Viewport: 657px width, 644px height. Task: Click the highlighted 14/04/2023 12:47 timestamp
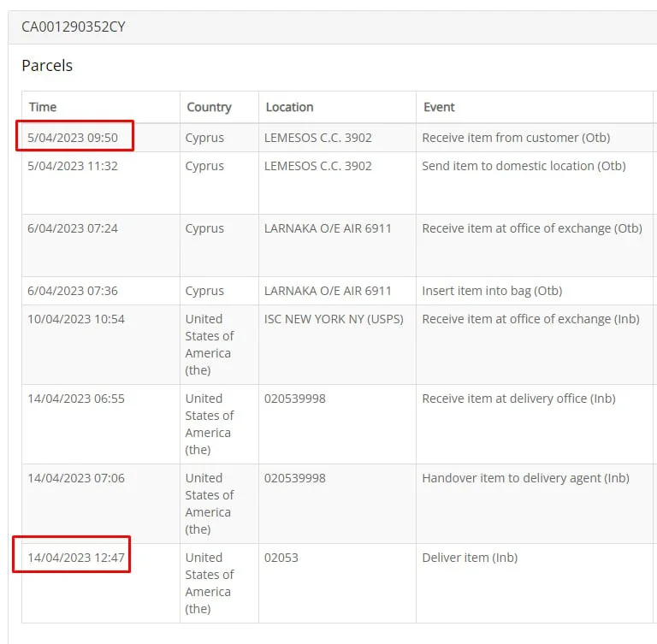click(x=76, y=558)
